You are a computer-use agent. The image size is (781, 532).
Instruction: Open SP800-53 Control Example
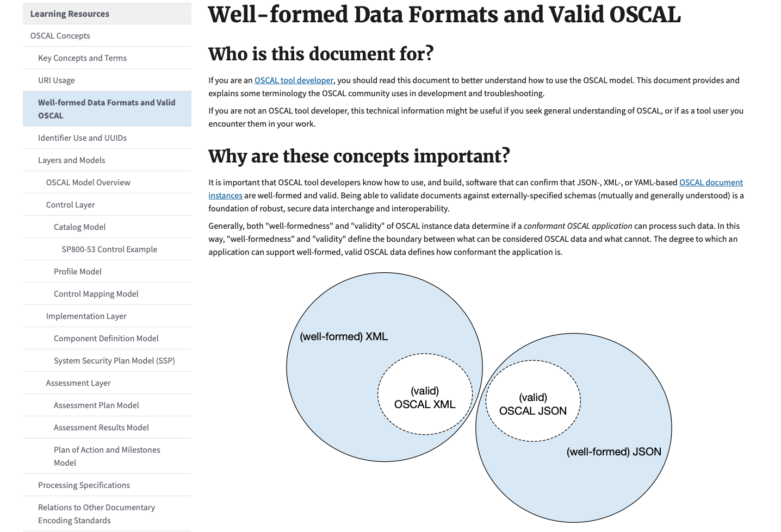click(x=109, y=249)
